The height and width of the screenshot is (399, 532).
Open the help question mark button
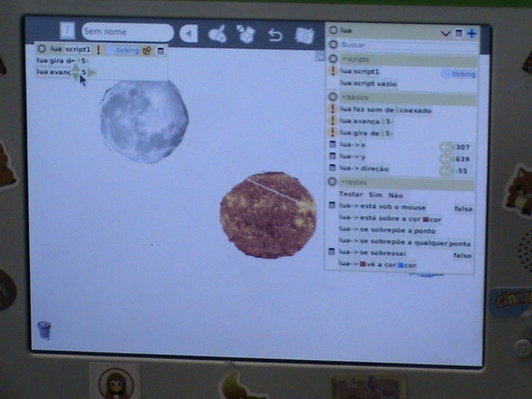[67, 32]
